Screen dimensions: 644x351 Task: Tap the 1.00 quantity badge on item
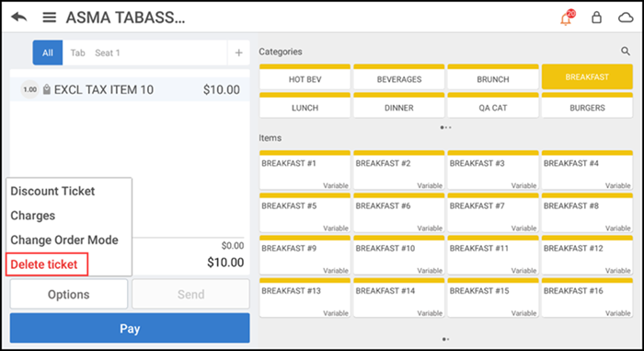pos(30,89)
